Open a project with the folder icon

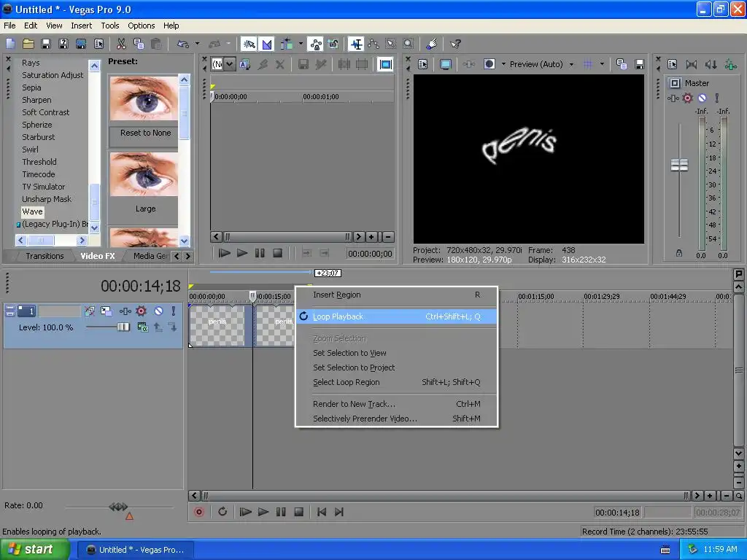(28, 44)
